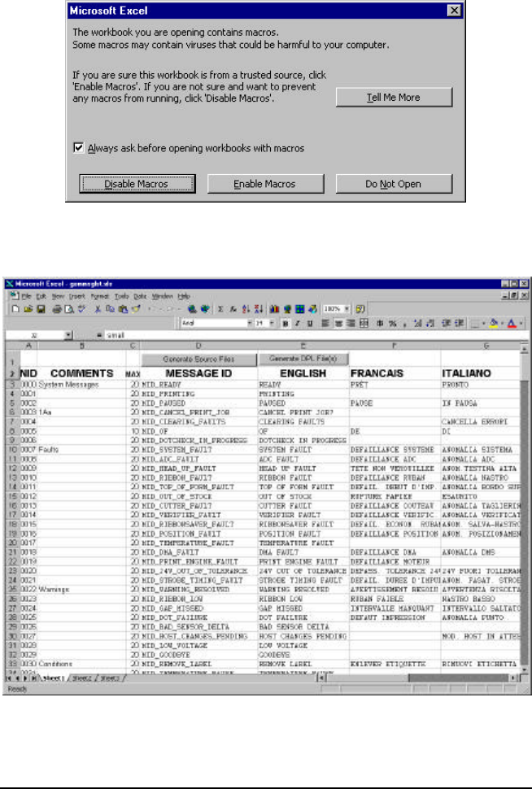Open the Window menu
This screenshot has height=789, width=532.
(162, 296)
